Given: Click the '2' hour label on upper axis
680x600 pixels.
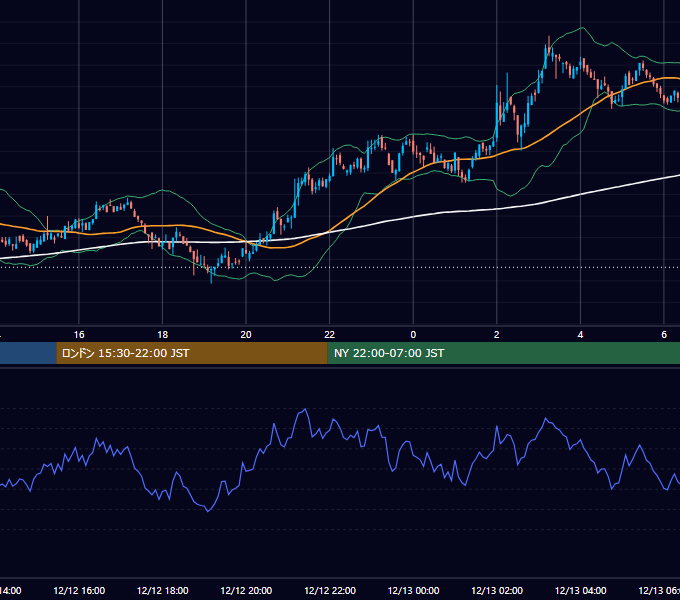Looking at the screenshot, I should (x=497, y=335).
